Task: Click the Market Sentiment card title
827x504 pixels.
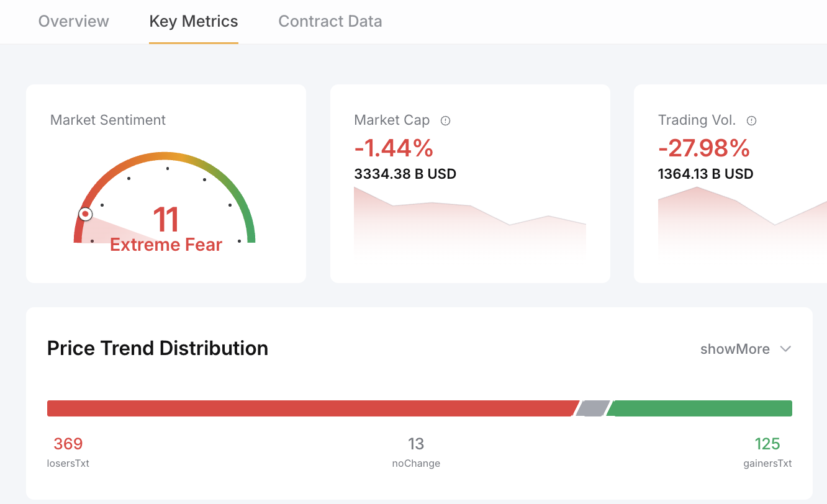Action: (x=108, y=120)
